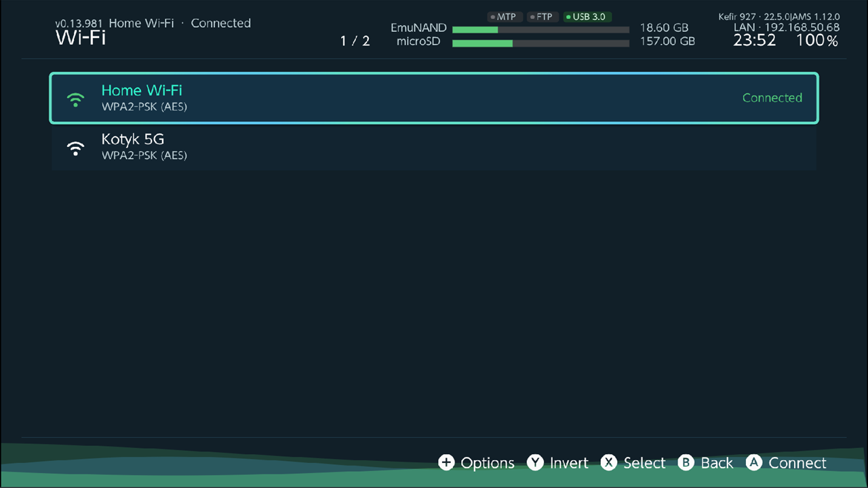
Task: Select the Kotyk 5G network name
Action: (x=133, y=140)
